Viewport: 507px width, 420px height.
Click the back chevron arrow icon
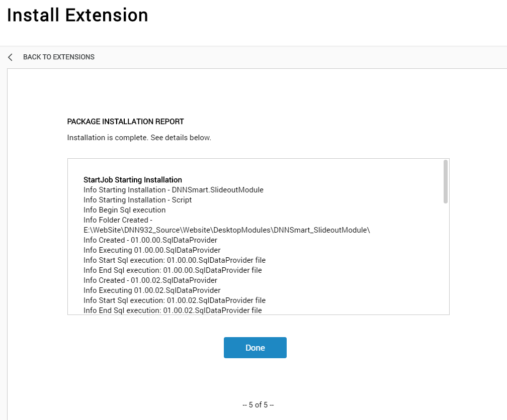(11, 57)
